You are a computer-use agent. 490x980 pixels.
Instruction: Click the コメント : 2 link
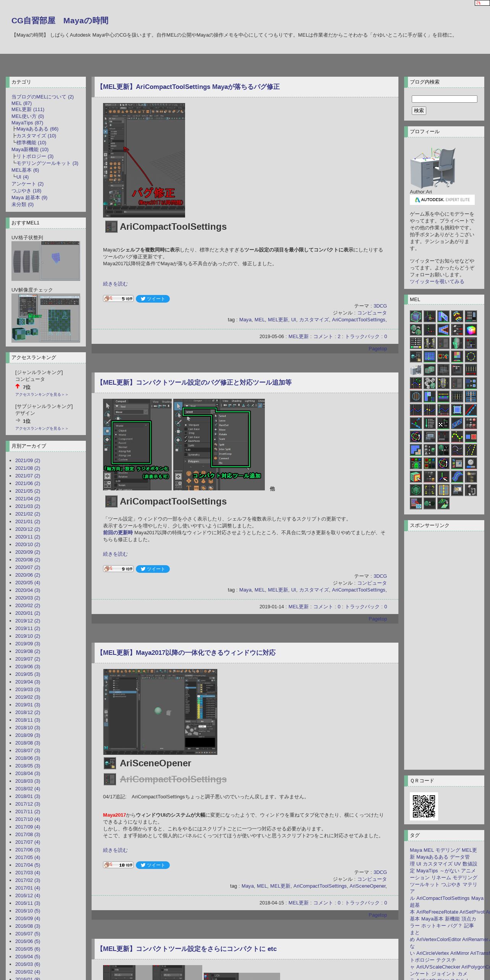click(x=327, y=336)
